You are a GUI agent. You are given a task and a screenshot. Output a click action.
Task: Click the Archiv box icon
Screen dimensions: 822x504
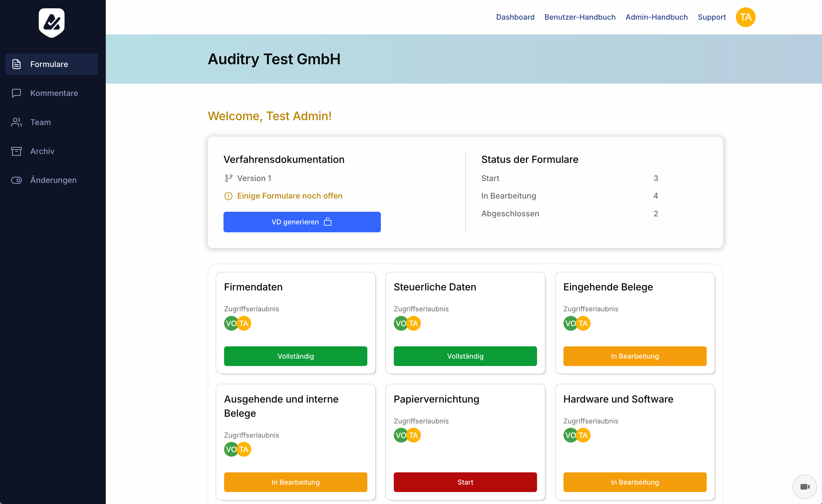pyautogui.click(x=16, y=151)
